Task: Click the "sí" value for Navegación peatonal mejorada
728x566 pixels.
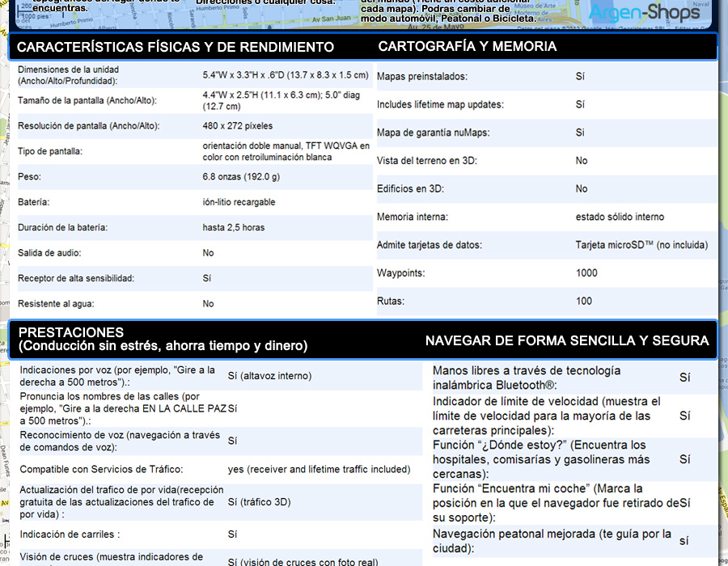Action: (684, 541)
